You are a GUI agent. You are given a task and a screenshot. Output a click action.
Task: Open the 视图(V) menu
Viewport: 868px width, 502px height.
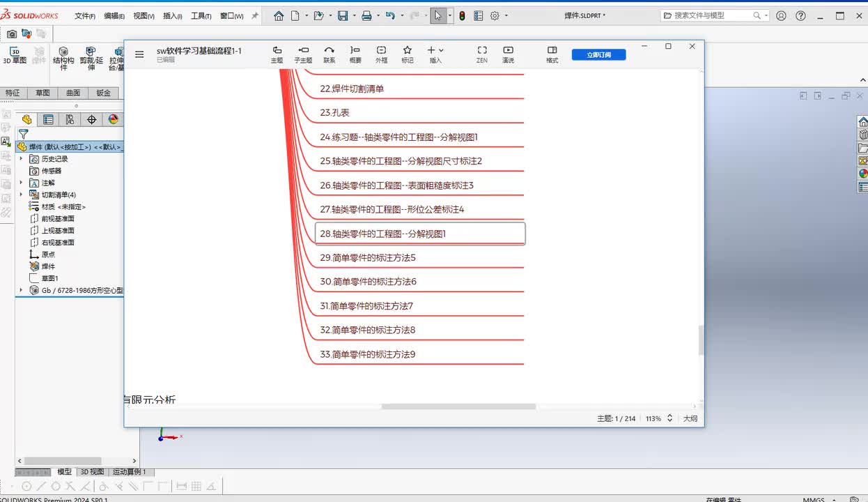click(x=144, y=16)
